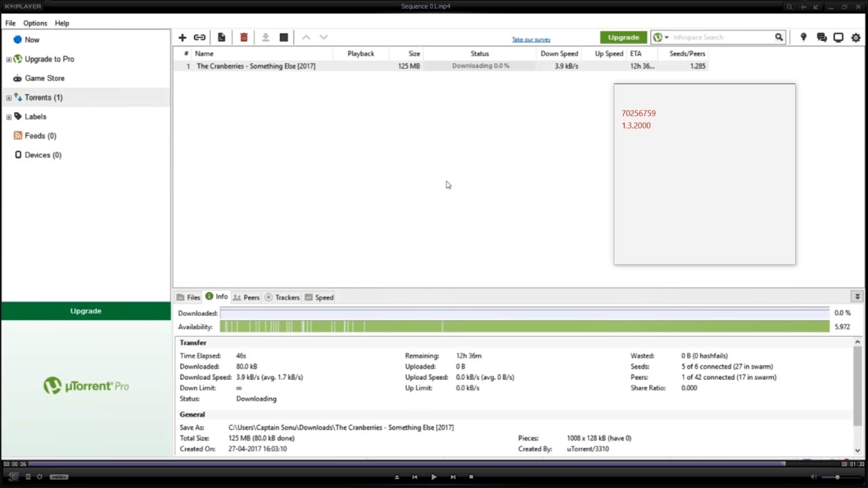The width and height of the screenshot is (868, 488).
Task: Open the Help menu
Action: pos(62,23)
